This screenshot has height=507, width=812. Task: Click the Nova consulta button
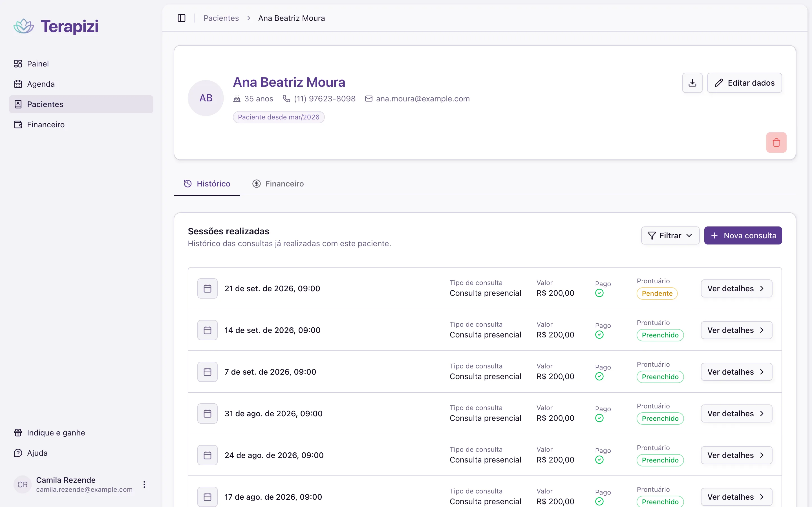[743, 235]
